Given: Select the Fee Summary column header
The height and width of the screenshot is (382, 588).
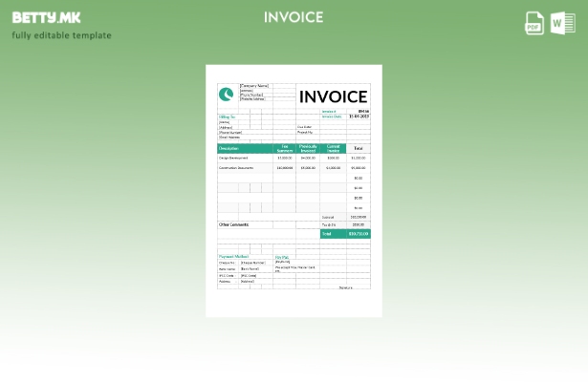Looking at the screenshot, I should pyautogui.click(x=285, y=149).
